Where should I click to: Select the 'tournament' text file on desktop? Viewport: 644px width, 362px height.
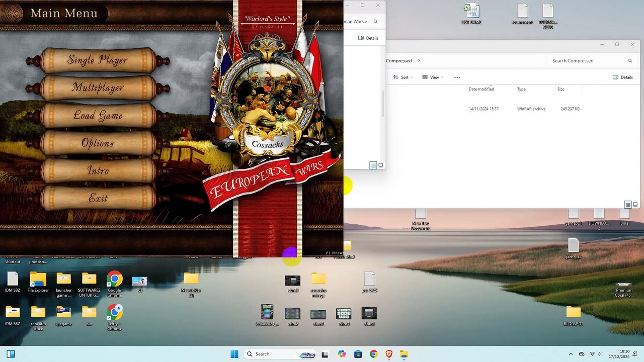(522, 14)
